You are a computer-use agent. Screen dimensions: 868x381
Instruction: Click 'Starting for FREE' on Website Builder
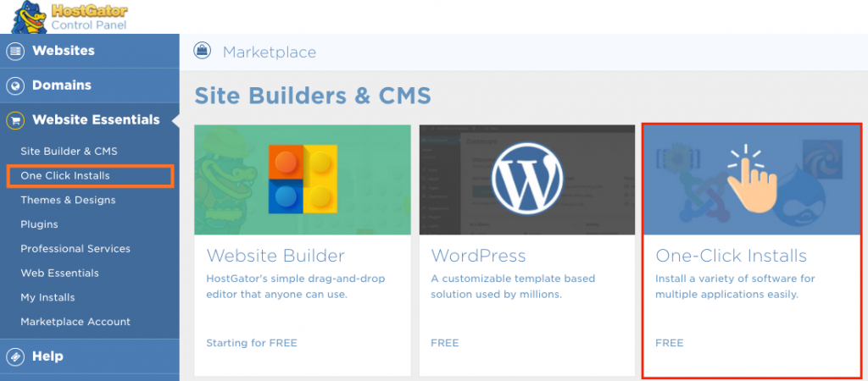252,343
